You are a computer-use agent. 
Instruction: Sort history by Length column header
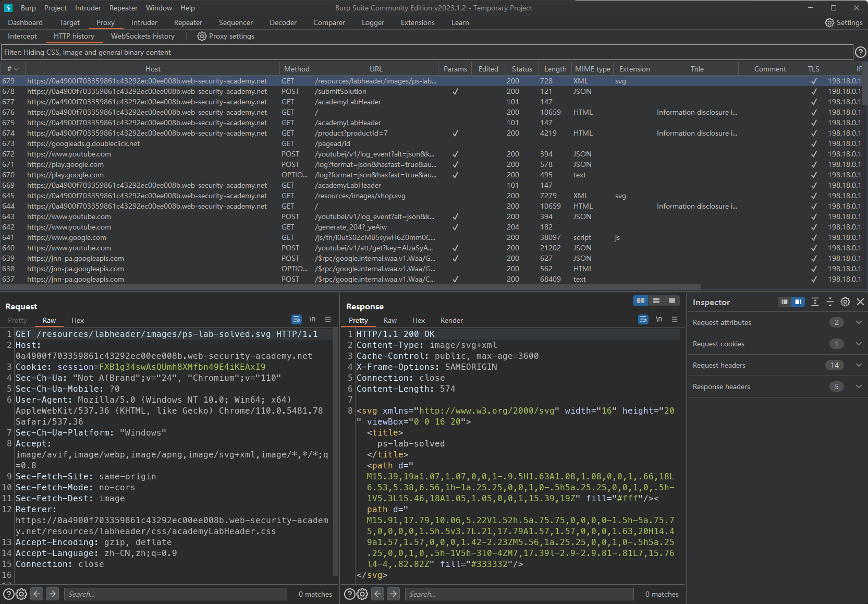(555, 69)
